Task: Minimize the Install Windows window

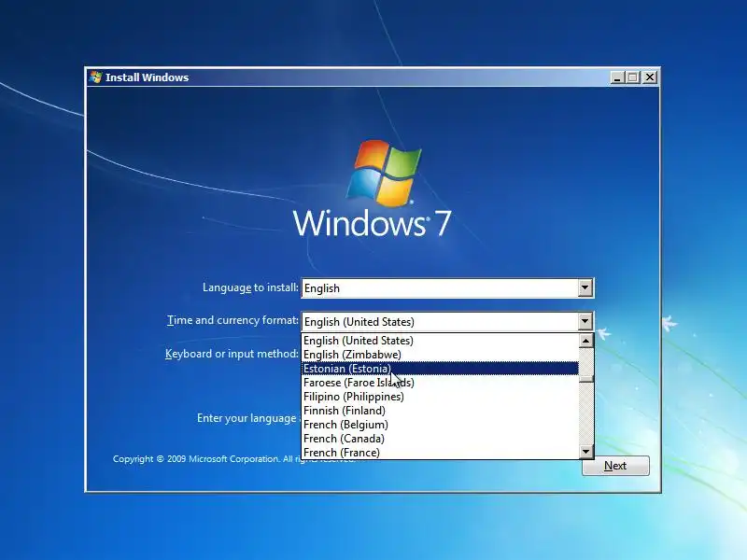Action: coord(617,77)
